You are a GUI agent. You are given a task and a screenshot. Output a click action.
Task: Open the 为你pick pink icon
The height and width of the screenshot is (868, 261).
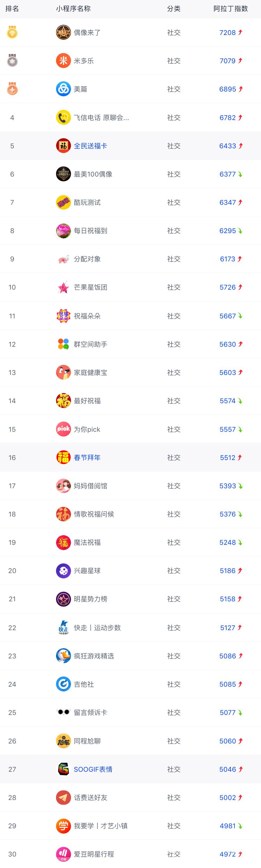click(64, 429)
